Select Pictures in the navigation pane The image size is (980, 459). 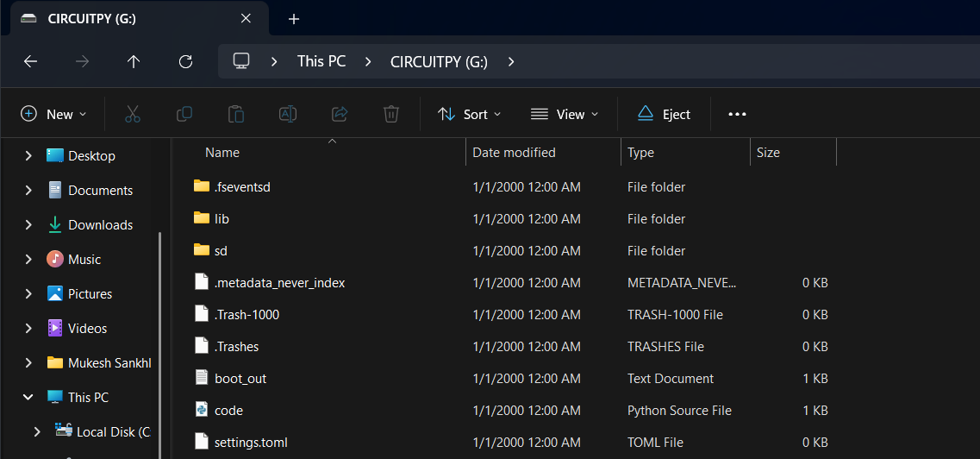coord(90,294)
